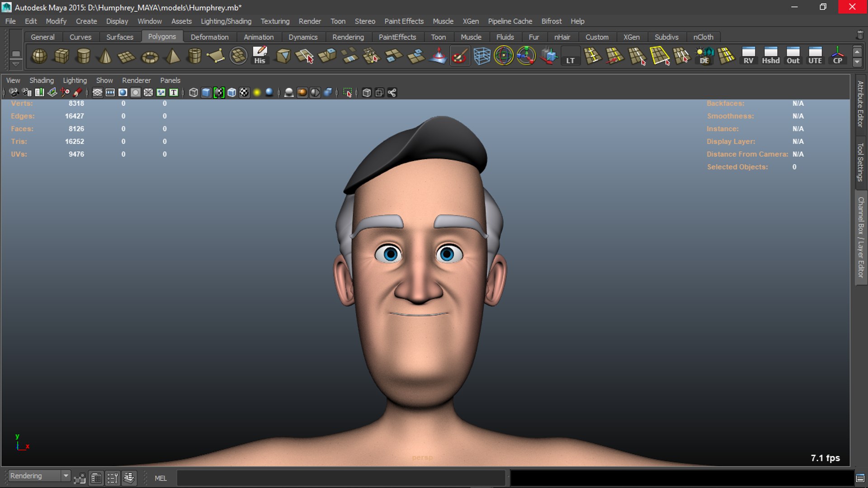This screenshot has width=868, height=488.
Task: Open the 'Out' Outliner shelf button
Action: click(x=793, y=56)
